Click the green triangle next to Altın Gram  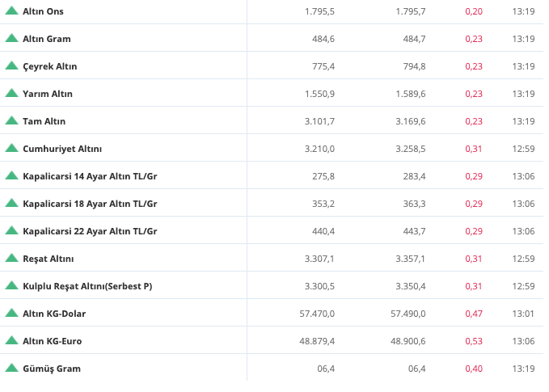pos(11,38)
